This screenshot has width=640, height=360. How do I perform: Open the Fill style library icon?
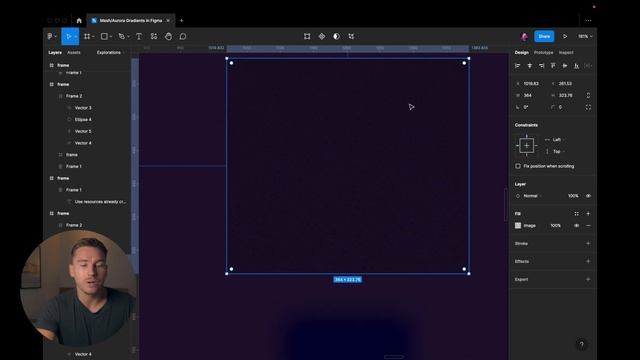(576, 214)
